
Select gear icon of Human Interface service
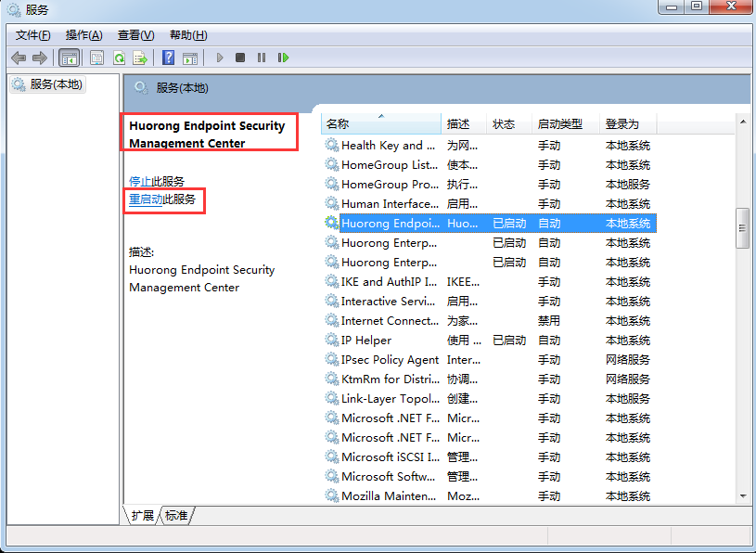tap(331, 204)
